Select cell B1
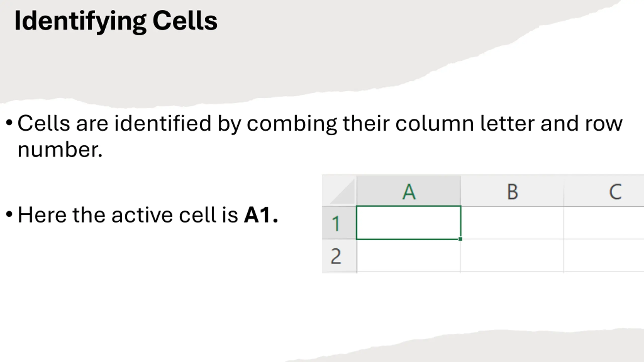Screen dimensions: 644x362 point(512,223)
